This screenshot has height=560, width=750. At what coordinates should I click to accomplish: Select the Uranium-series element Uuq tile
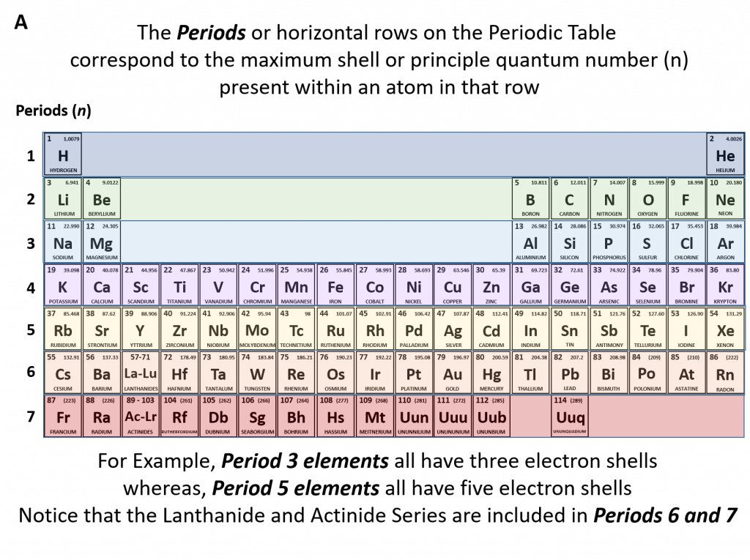(570, 417)
